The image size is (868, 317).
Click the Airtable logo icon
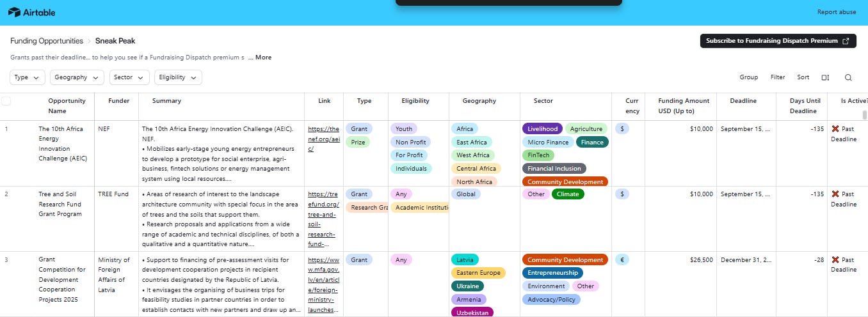14,12
